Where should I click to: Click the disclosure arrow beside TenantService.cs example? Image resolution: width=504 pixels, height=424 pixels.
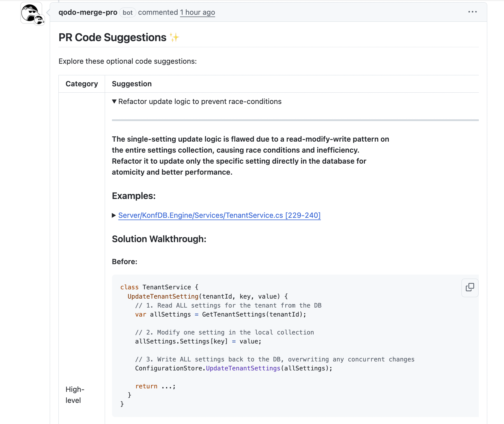pyautogui.click(x=114, y=215)
